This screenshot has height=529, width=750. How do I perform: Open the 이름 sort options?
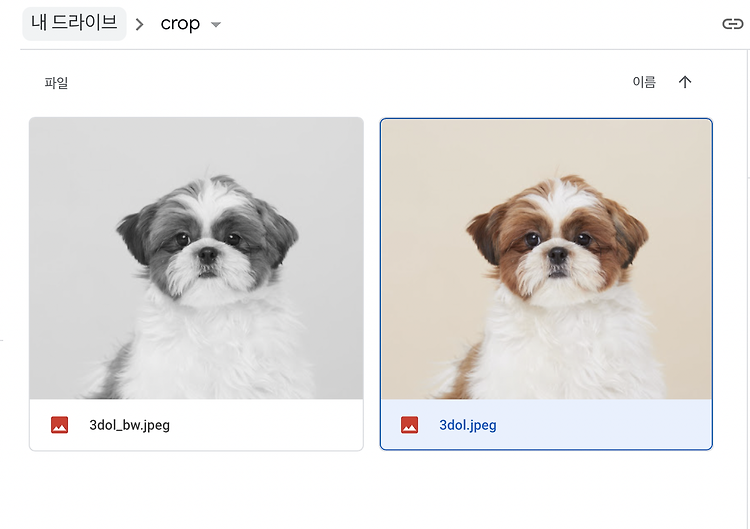point(644,82)
